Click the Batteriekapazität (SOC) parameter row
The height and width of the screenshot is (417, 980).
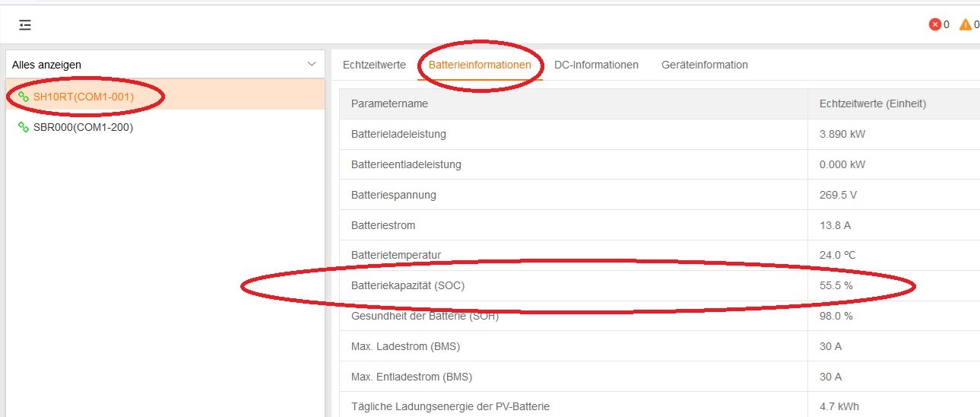tap(408, 286)
